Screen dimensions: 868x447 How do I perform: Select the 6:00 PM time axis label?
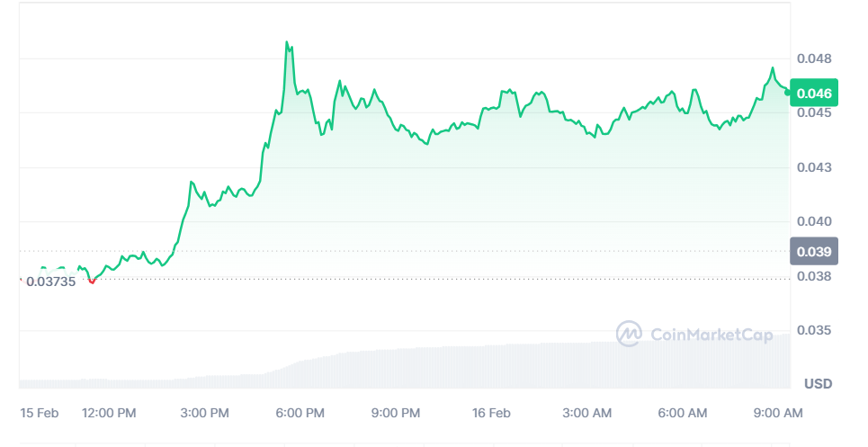(x=300, y=413)
